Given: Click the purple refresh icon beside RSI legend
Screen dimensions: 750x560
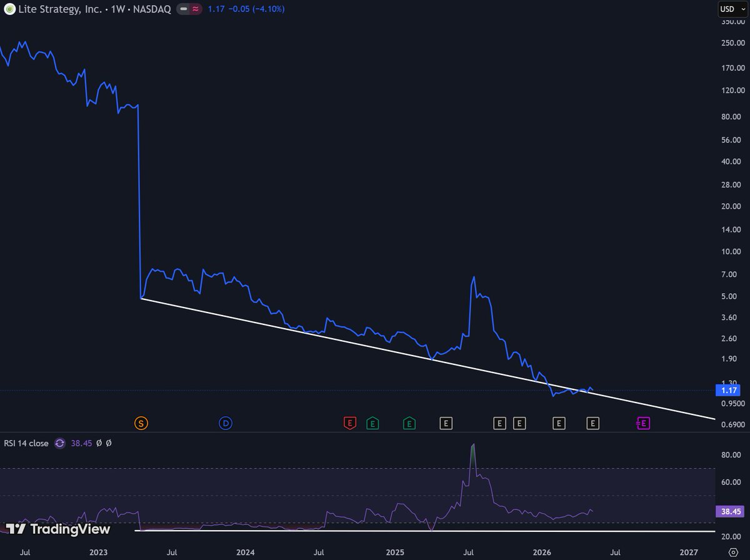Looking at the screenshot, I should pyautogui.click(x=60, y=443).
